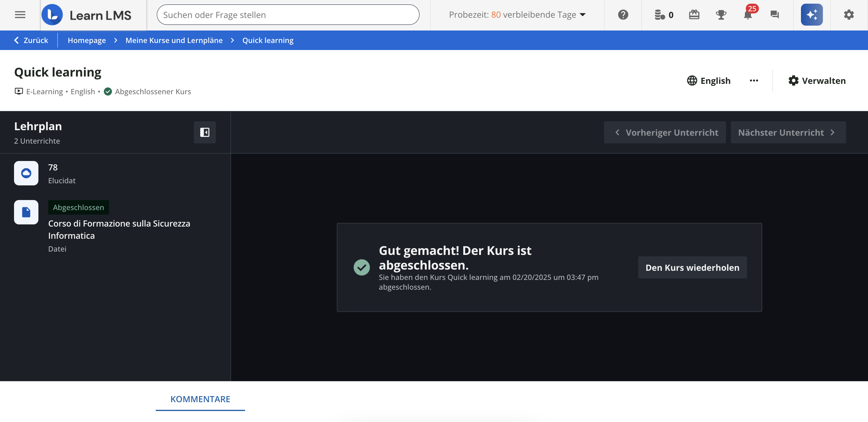
Task: Click the AI sparkle assistant button
Action: pyautogui.click(x=811, y=15)
